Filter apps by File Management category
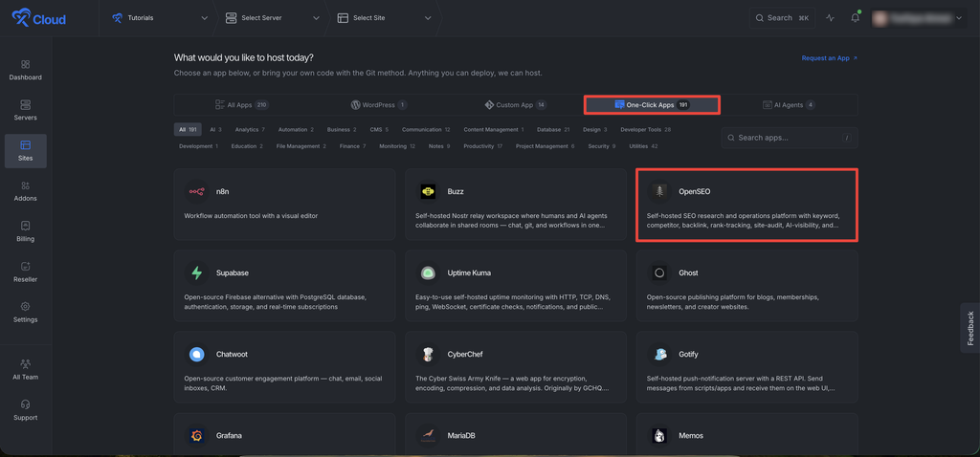Image resolution: width=980 pixels, height=457 pixels. pyautogui.click(x=301, y=146)
